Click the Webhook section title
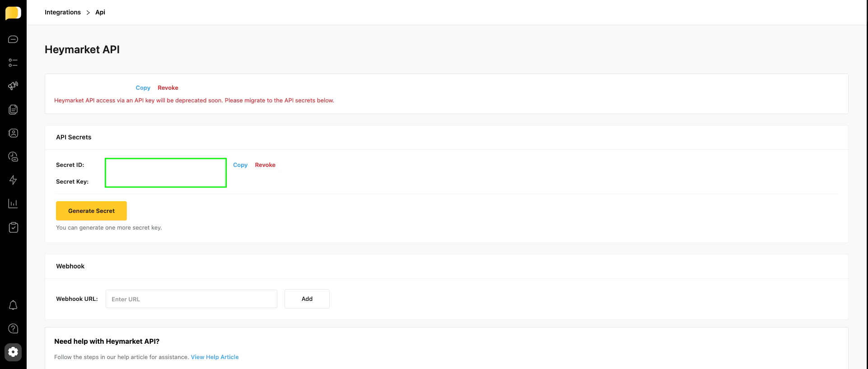This screenshot has width=868, height=369. pos(70,266)
